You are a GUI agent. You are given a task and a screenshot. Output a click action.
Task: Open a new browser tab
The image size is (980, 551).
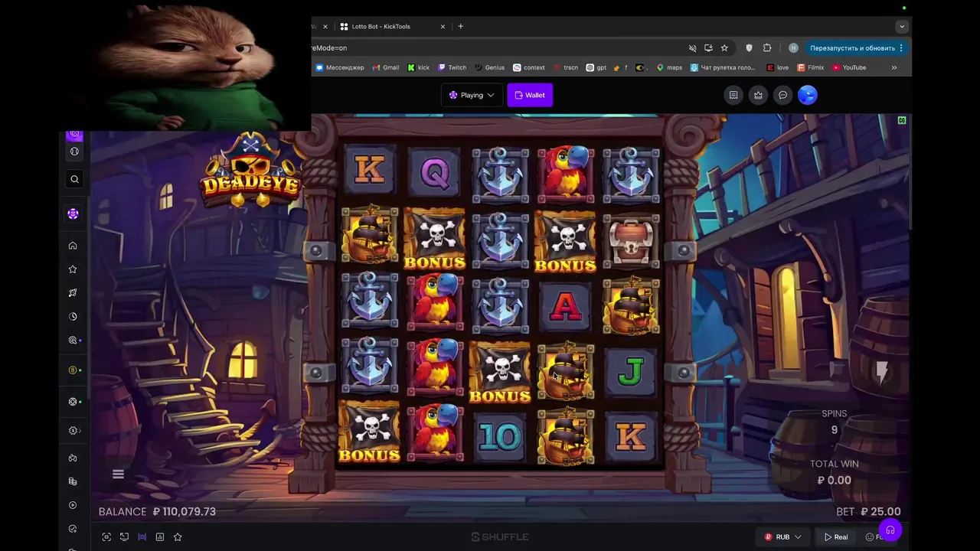[x=460, y=26]
